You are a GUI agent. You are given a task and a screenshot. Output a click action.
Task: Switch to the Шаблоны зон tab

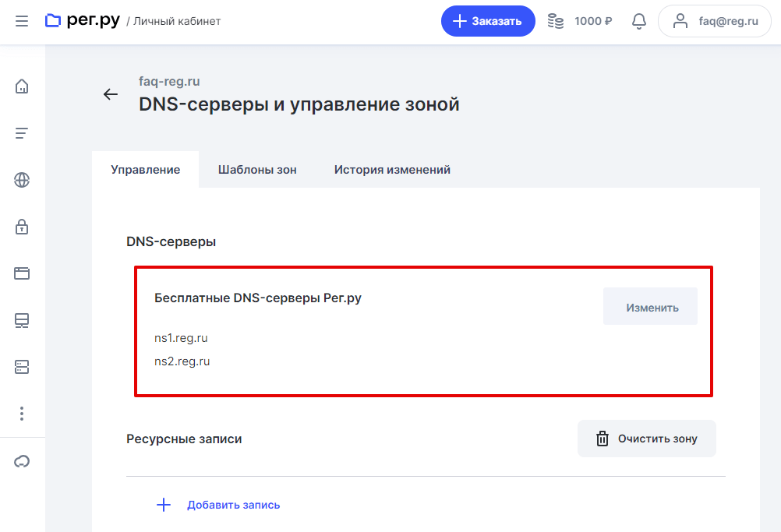click(x=257, y=170)
